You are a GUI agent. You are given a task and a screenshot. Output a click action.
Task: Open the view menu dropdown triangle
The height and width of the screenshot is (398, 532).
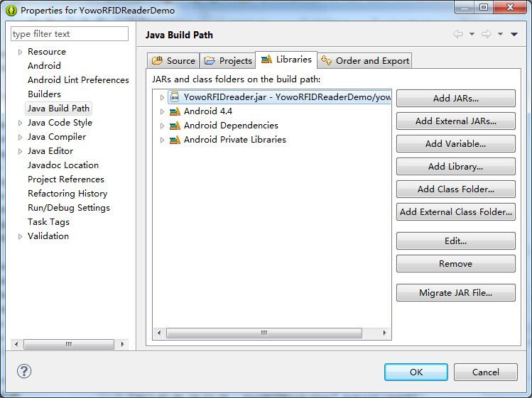tap(514, 34)
